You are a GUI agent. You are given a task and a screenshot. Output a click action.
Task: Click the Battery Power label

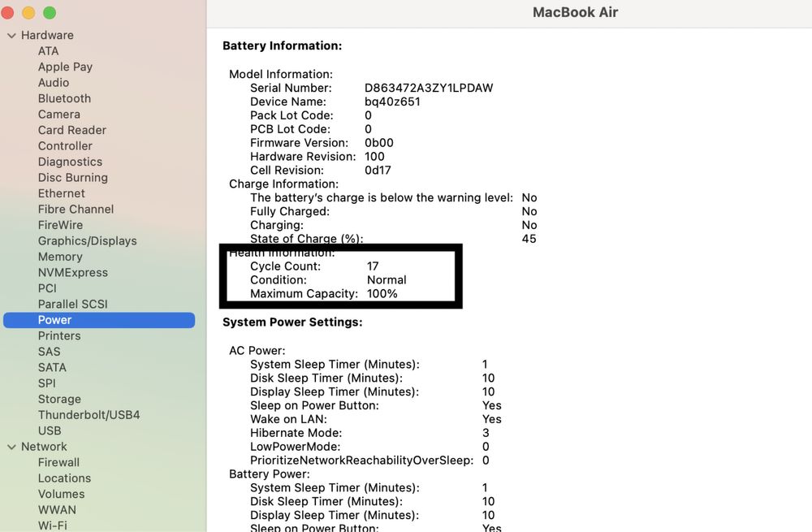(x=270, y=474)
